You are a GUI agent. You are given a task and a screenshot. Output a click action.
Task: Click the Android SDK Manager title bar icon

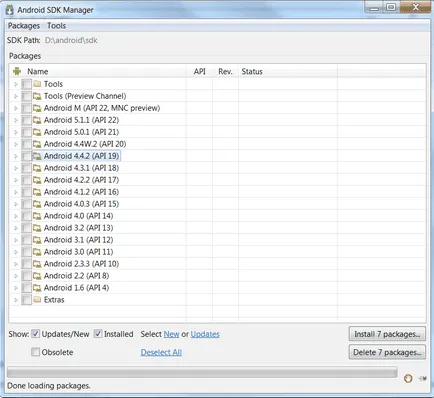[x=10, y=10]
